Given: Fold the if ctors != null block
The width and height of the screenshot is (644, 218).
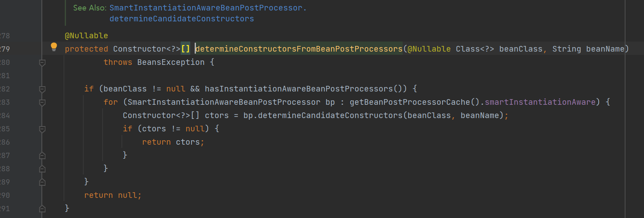Looking at the screenshot, I should [42, 129].
